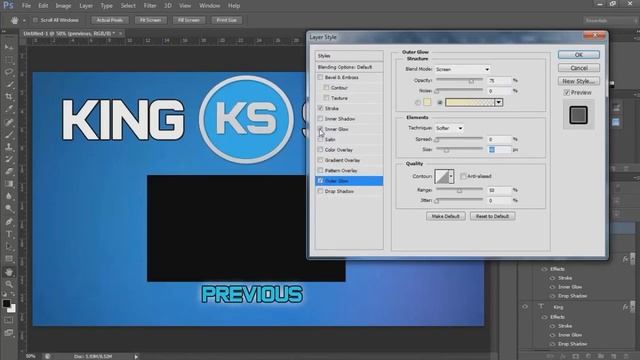
Task: Check Scroll All Windows option
Action: (35, 20)
